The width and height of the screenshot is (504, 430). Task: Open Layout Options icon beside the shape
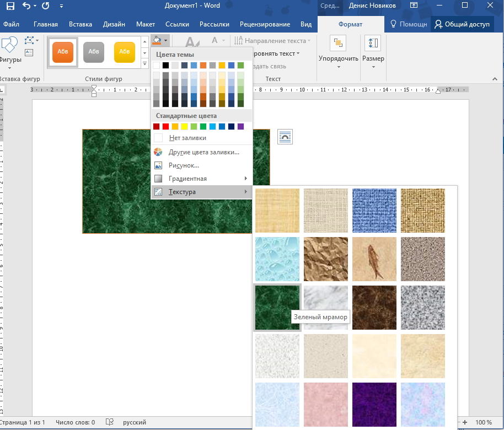point(285,137)
